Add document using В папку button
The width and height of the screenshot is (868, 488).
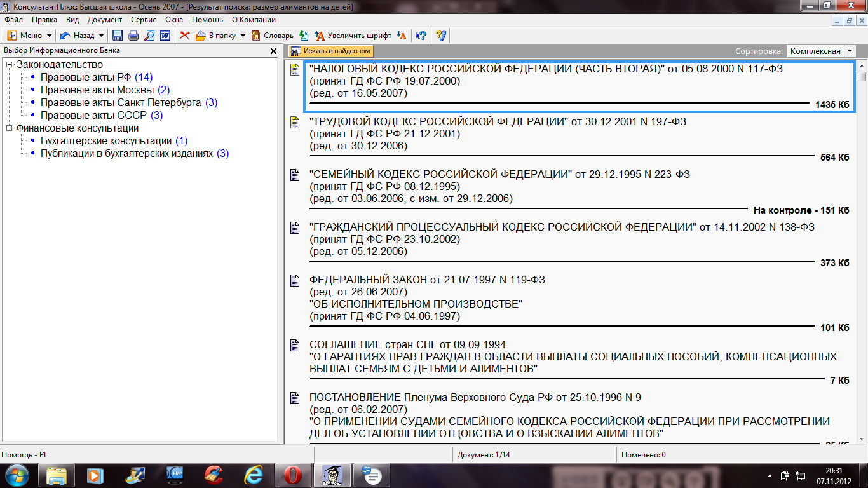point(215,36)
